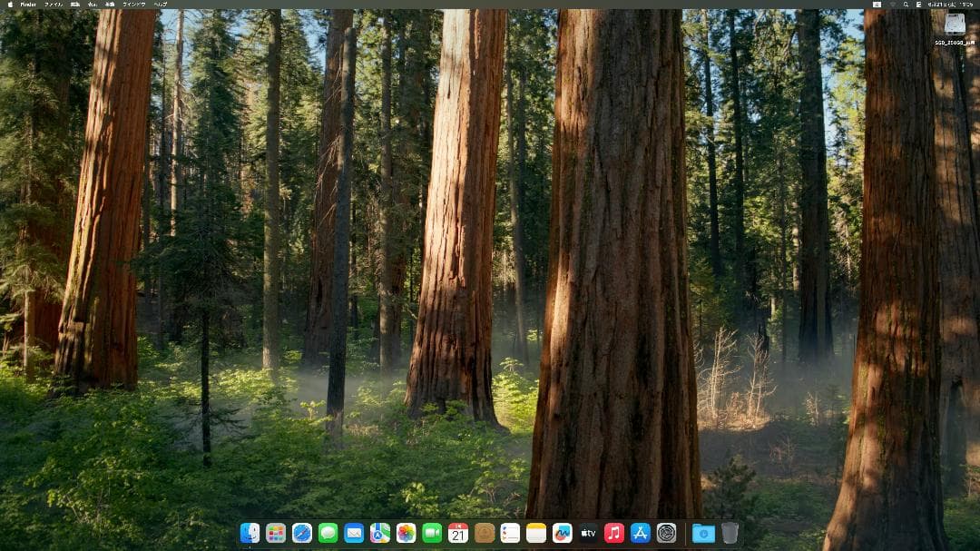Open the Finder menu in menu bar
Screen dimensions: 980x551
pos(28,5)
